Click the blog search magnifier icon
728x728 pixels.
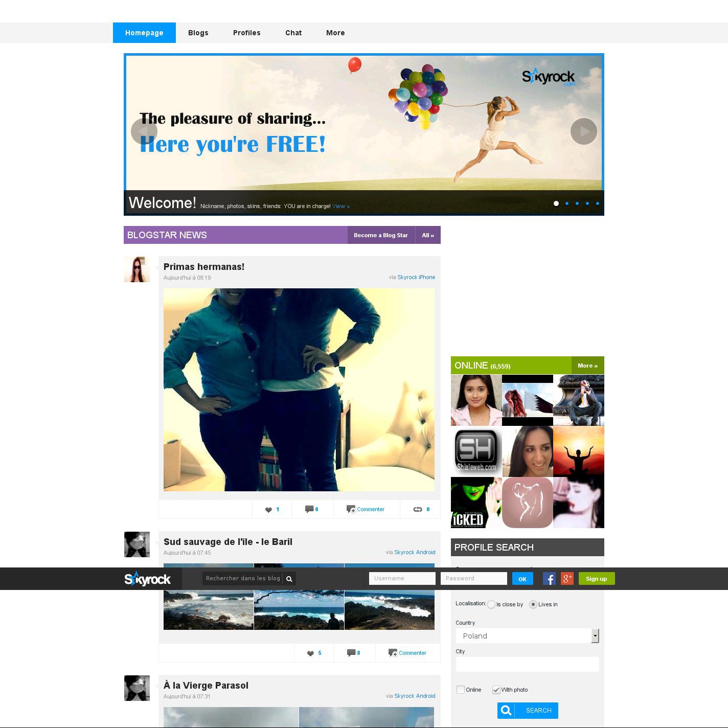pos(289,579)
